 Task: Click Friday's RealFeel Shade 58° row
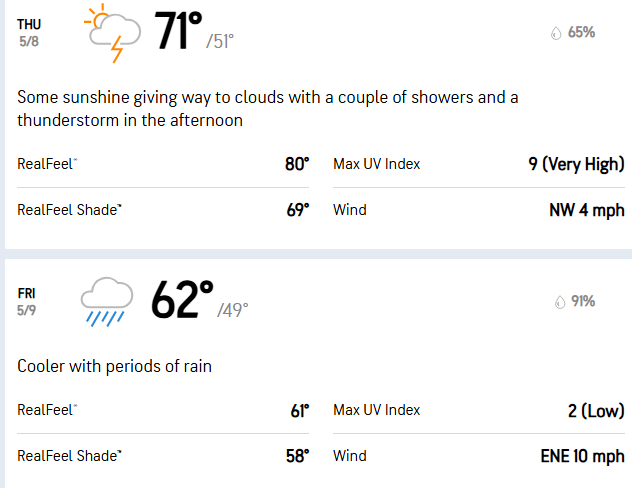point(163,456)
